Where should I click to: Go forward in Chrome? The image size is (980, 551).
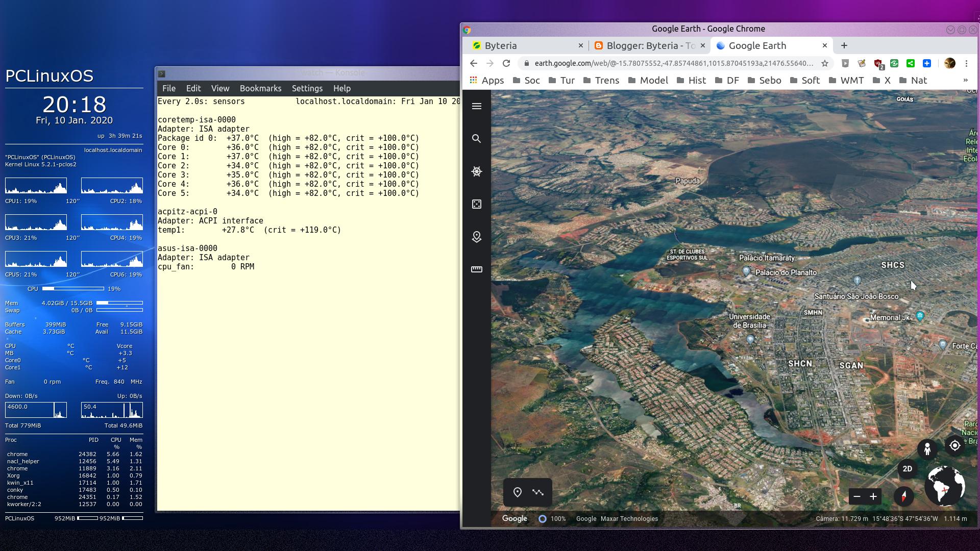pyautogui.click(x=489, y=63)
